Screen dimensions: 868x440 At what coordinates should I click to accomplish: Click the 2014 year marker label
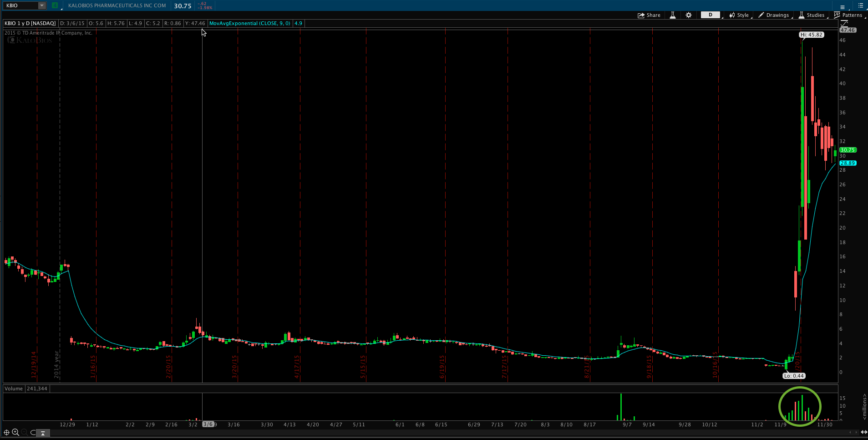(x=56, y=364)
